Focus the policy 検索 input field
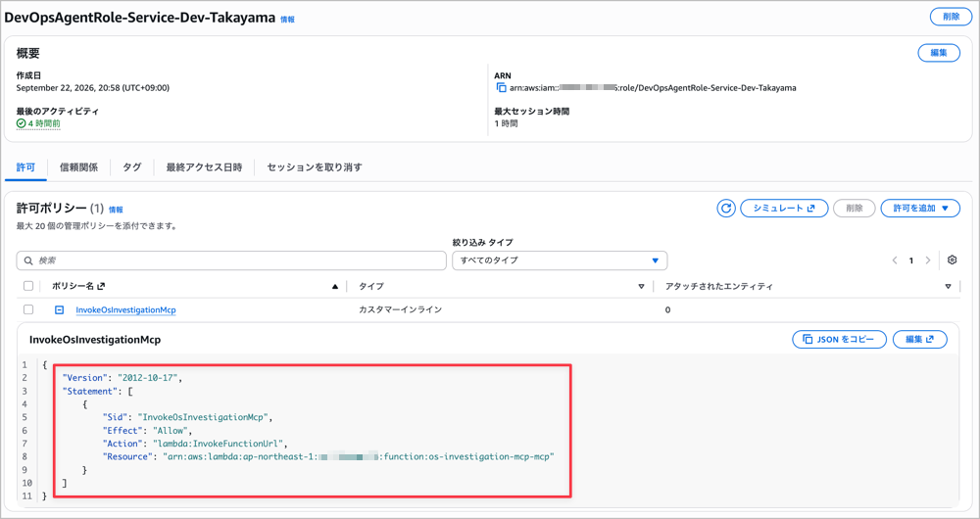This screenshot has height=519, width=980. pyautogui.click(x=231, y=260)
